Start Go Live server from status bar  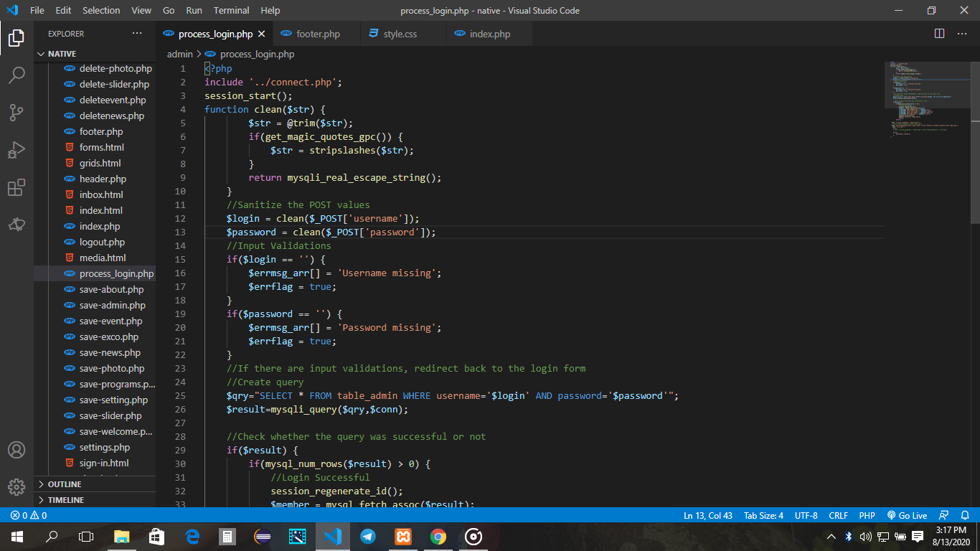coord(907,515)
